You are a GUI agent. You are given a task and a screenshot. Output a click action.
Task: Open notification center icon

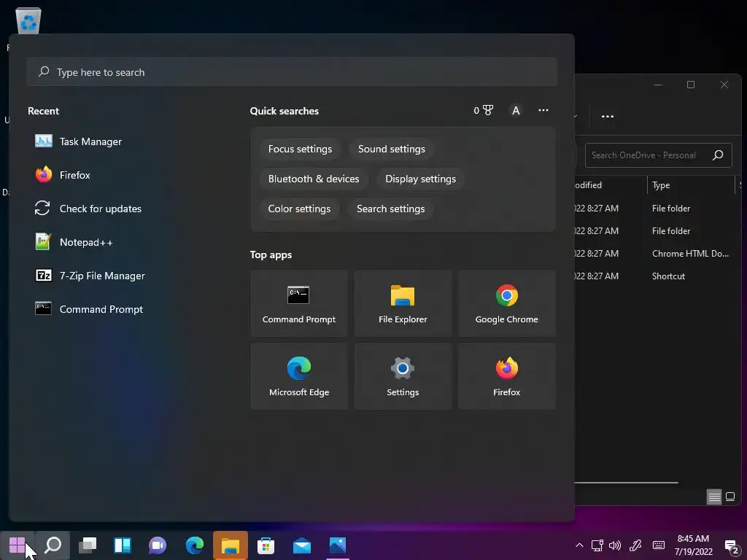730,545
